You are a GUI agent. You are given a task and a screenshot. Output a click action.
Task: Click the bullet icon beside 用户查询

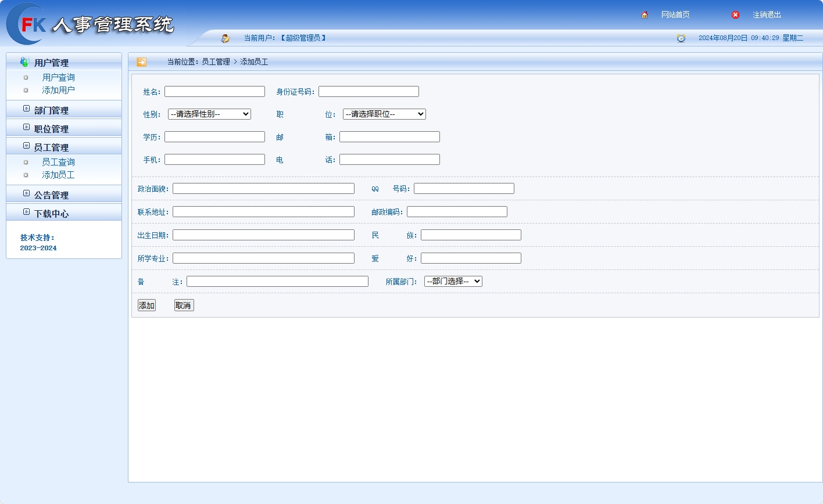[x=26, y=78]
